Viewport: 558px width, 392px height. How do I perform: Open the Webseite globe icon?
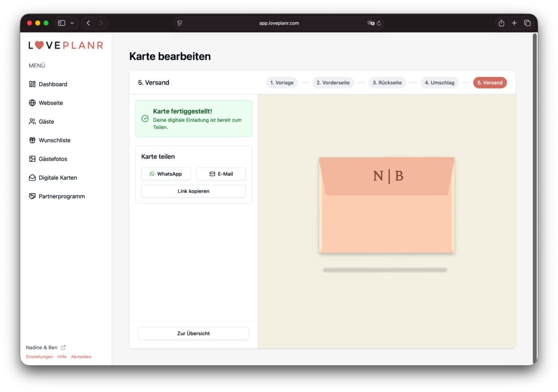(x=32, y=103)
